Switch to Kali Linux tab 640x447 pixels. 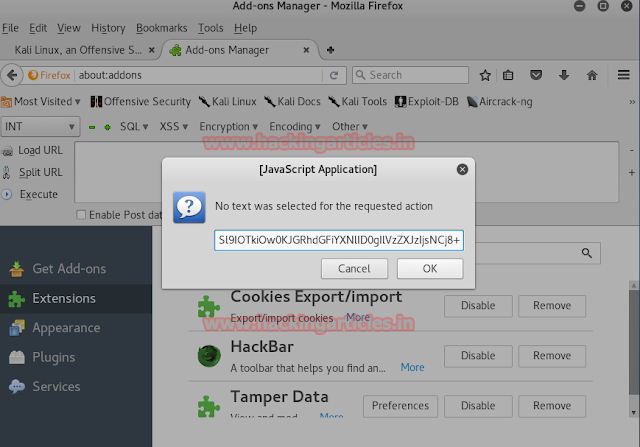tap(80, 50)
